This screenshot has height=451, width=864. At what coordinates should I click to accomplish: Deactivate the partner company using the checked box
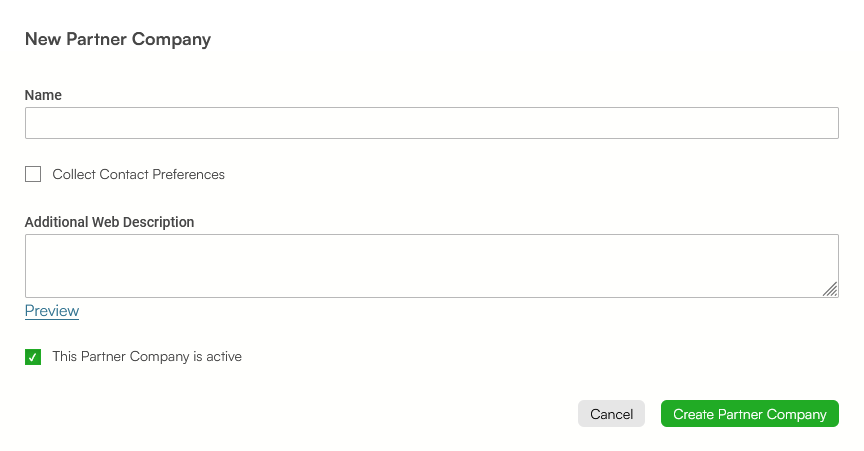coord(33,357)
